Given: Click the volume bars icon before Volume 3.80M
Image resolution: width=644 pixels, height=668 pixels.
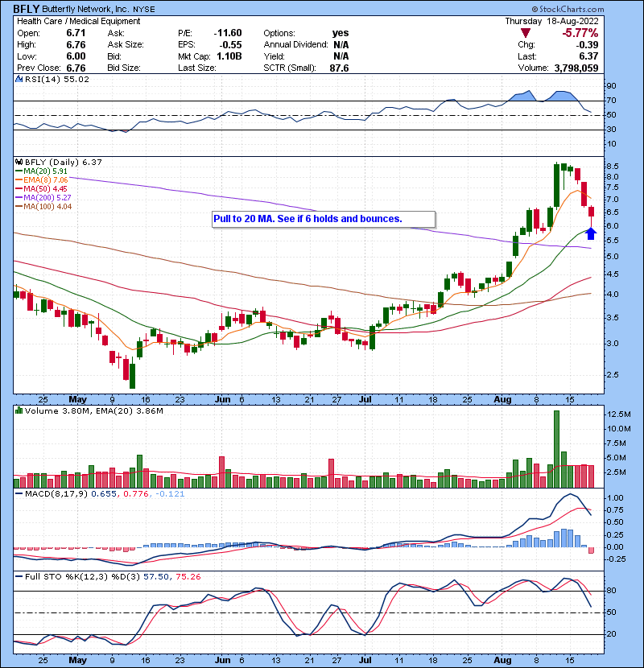Looking at the screenshot, I should pyautogui.click(x=19, y=411).
